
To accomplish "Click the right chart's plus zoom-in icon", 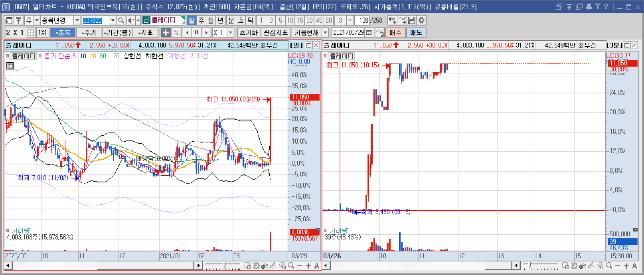I will click(626, 266).
